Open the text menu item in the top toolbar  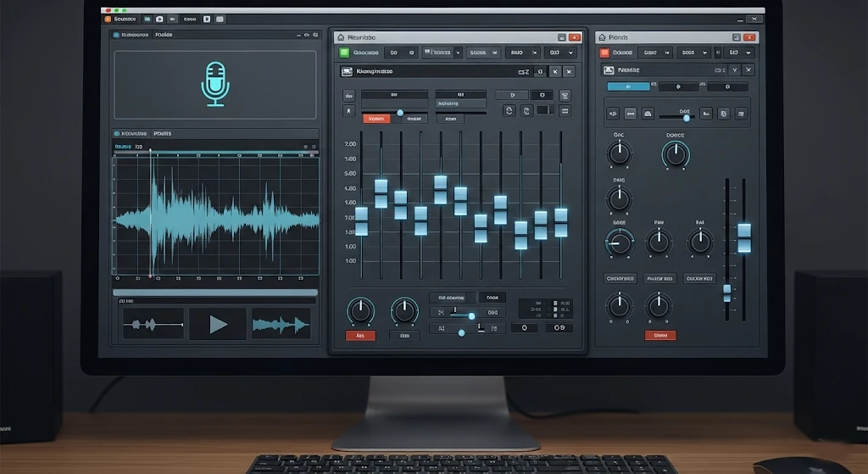(x=190, y=19)
